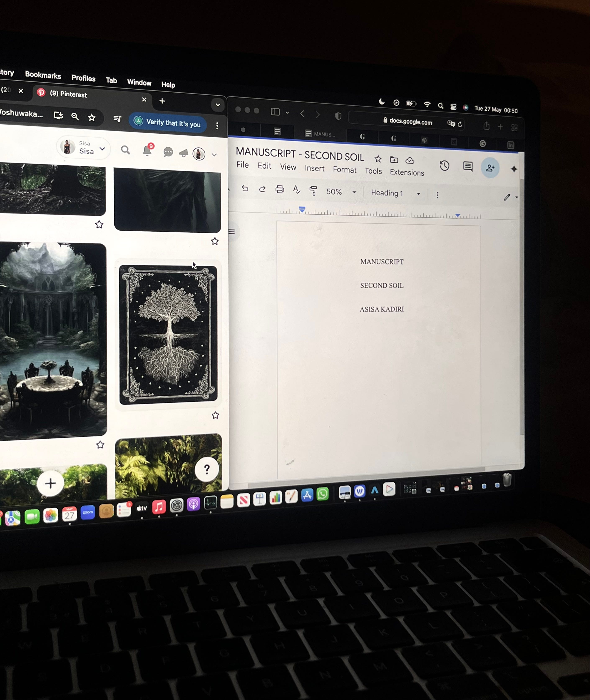Click the Pinterest question mark help button
The image size is (590, 700).
207,469
